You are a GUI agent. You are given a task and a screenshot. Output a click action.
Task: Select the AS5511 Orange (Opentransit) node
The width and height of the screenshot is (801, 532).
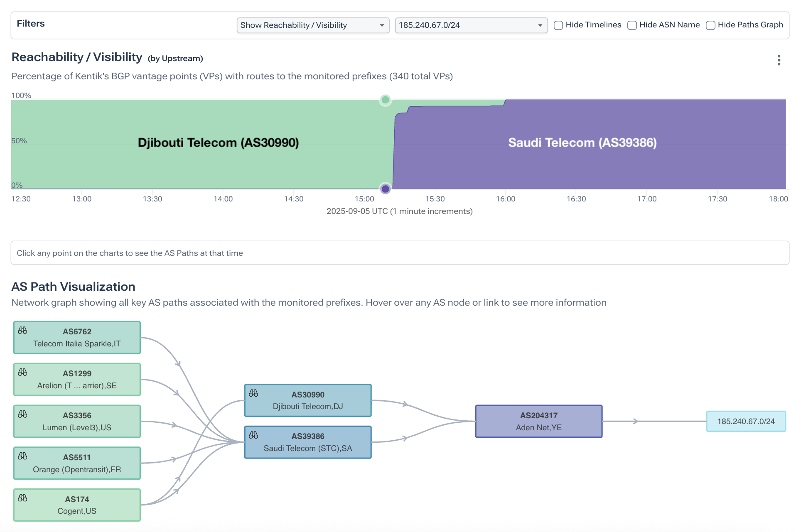[x=77, y=463]
